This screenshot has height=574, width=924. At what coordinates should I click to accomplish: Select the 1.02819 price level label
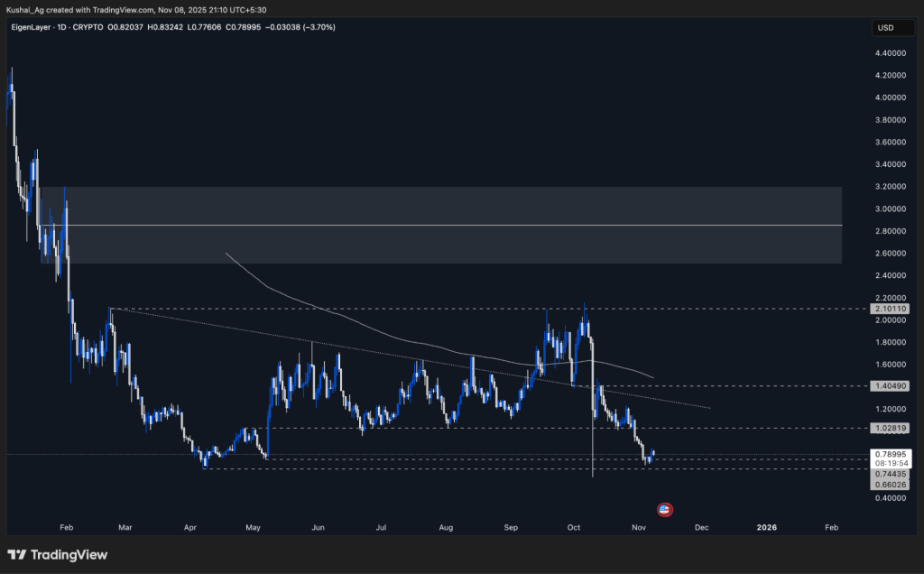point(891,429)
